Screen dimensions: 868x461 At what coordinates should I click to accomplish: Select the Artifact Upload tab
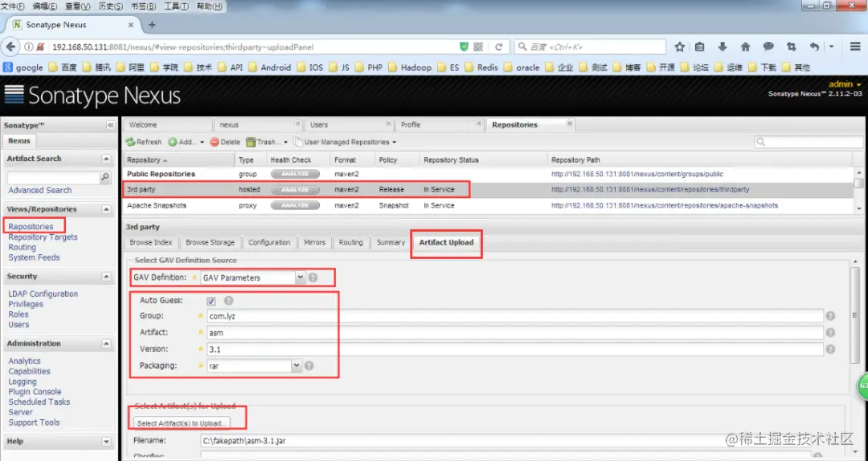pyautogui.click(x=446, y=243)
